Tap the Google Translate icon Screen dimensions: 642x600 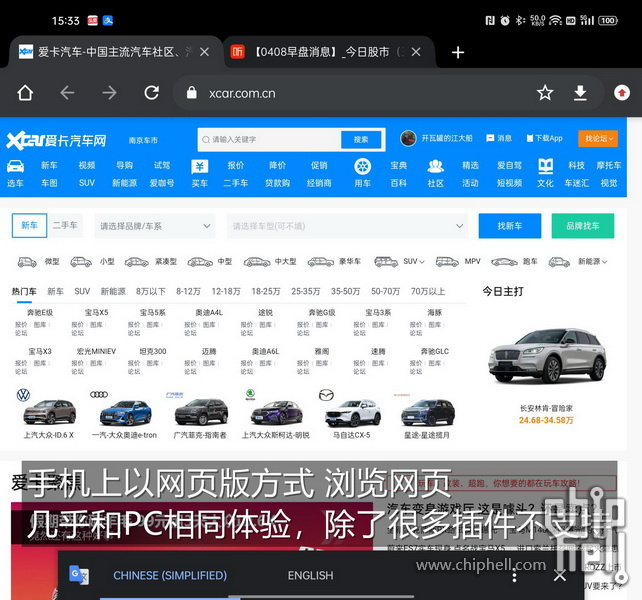pyautogui.click(x=79, y=575)
